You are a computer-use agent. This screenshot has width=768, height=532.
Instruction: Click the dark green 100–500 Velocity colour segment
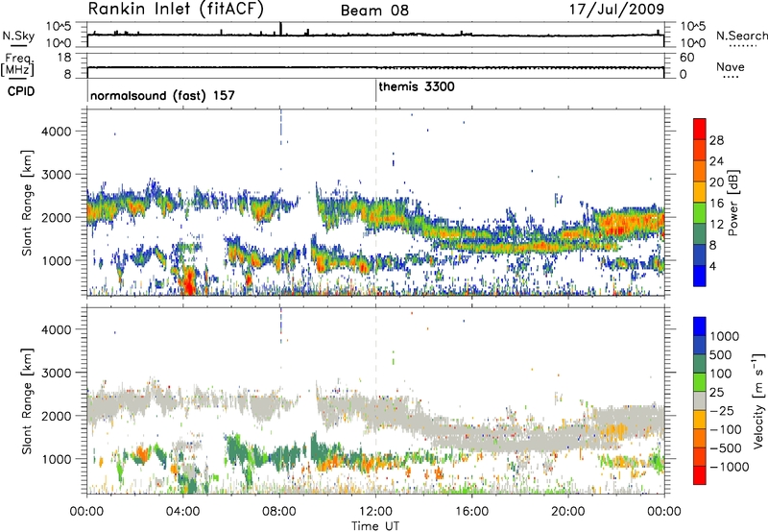[700, 364]
